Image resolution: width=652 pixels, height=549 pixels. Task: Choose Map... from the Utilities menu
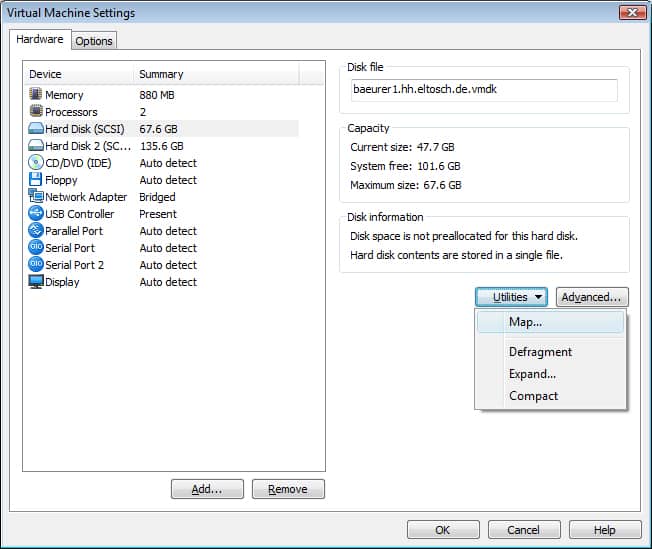tap(550, 322)
